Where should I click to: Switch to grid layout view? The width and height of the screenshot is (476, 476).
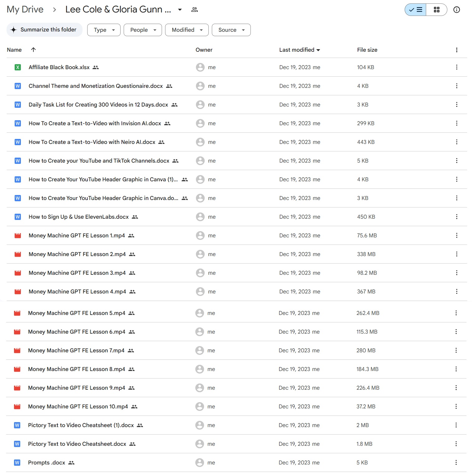pyautogui.click(x=436, y=10)
